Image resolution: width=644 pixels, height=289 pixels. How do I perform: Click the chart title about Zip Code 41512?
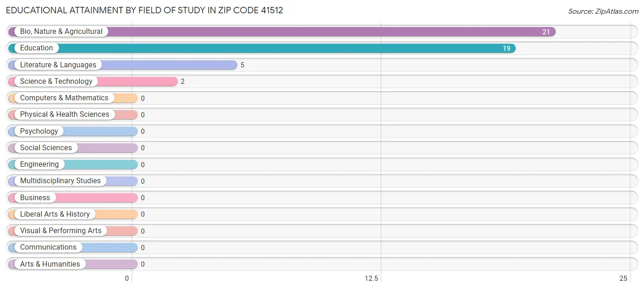tap(144, 11)
